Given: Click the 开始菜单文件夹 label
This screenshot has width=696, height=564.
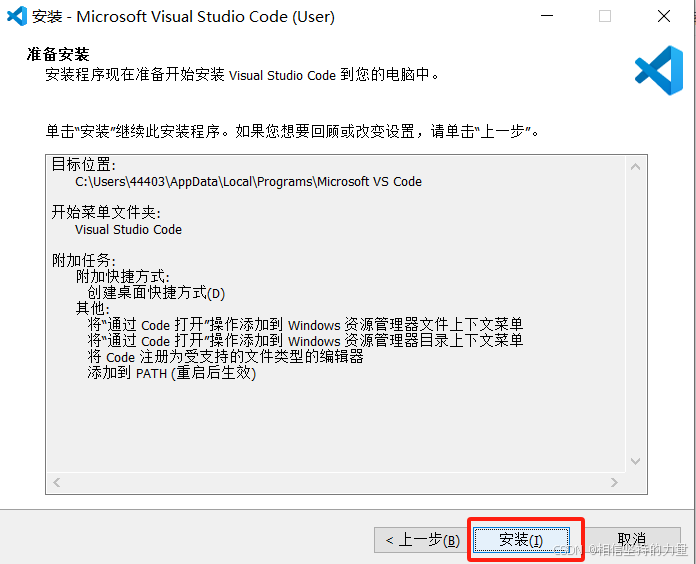Looking at the screenshot, I should (106, 213).
